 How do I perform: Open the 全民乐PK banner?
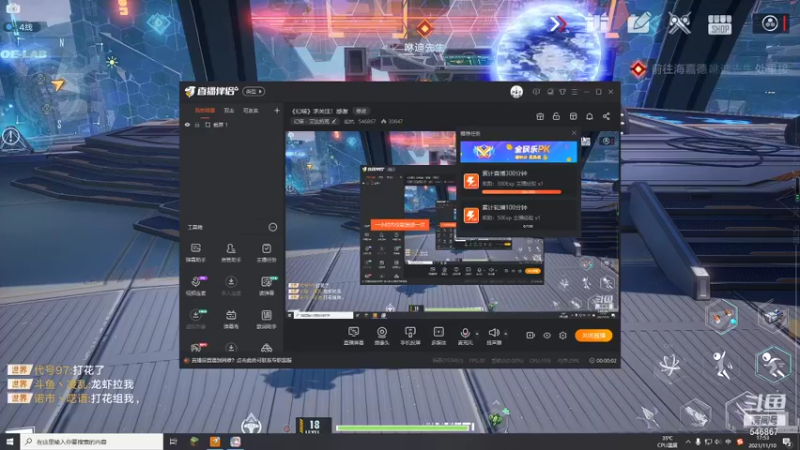(x=518, y=152)
